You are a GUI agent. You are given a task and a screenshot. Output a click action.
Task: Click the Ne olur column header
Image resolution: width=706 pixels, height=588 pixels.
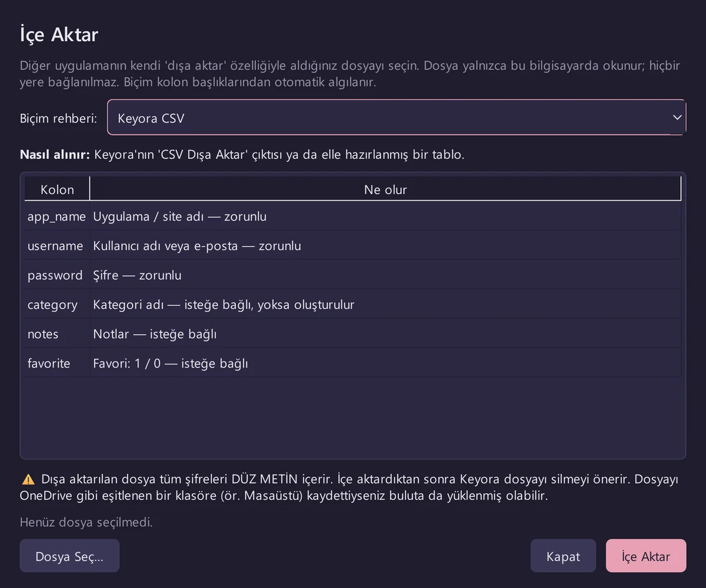[385, 189]
